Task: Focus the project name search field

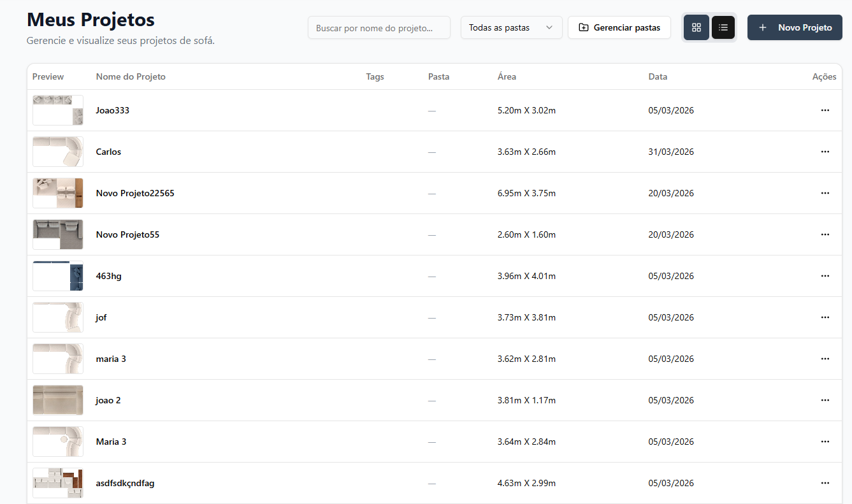Action: tap(379, 27)
